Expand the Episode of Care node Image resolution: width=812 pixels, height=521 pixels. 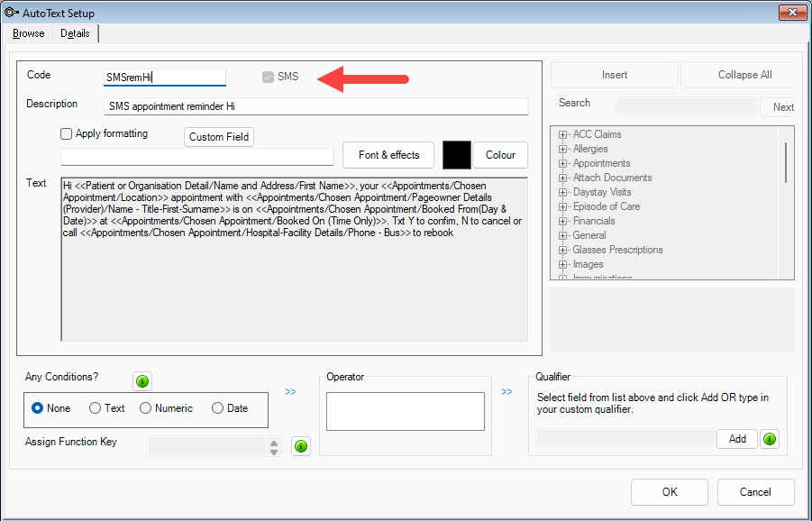tap(562, 207)
